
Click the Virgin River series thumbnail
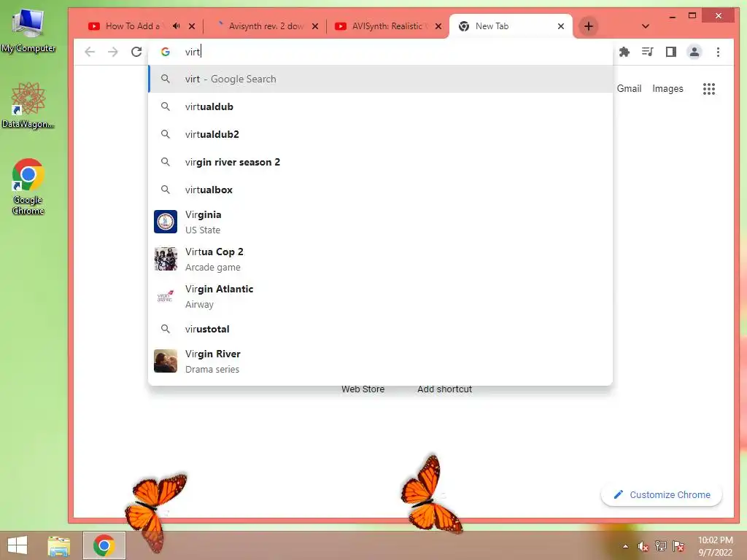[x=166, y=361]
